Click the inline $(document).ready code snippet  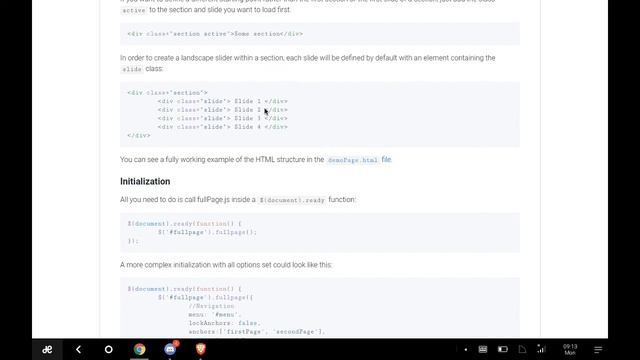pyautogui.click(x=292, y=200)
